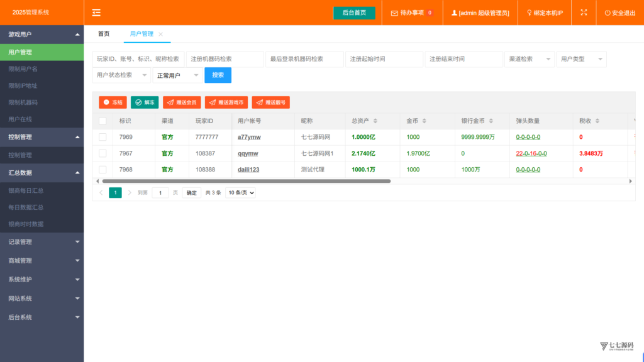
Task: Click the 解冻 unfreeze button
Action: click(x=145, y=102)
